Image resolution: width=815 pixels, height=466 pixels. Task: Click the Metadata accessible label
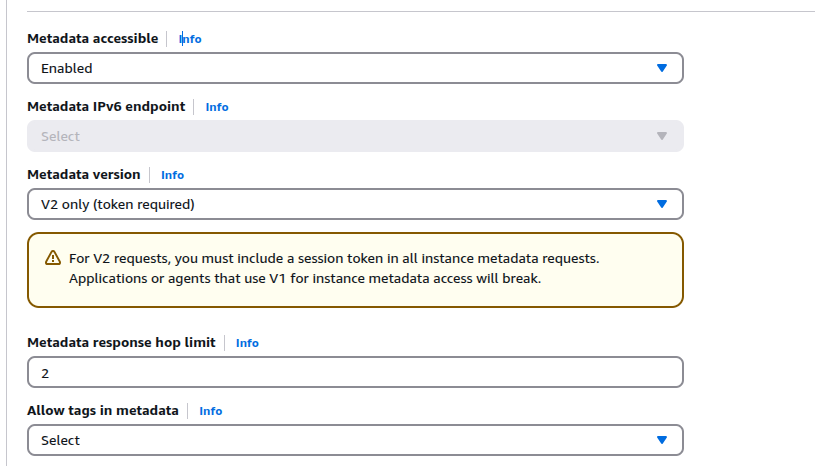pos(93,38)
